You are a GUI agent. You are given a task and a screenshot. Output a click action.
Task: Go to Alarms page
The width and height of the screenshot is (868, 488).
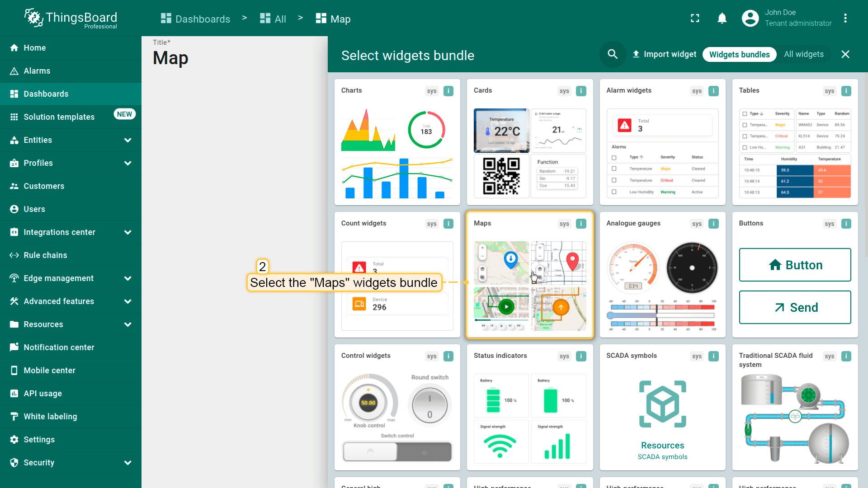(37, 71)
